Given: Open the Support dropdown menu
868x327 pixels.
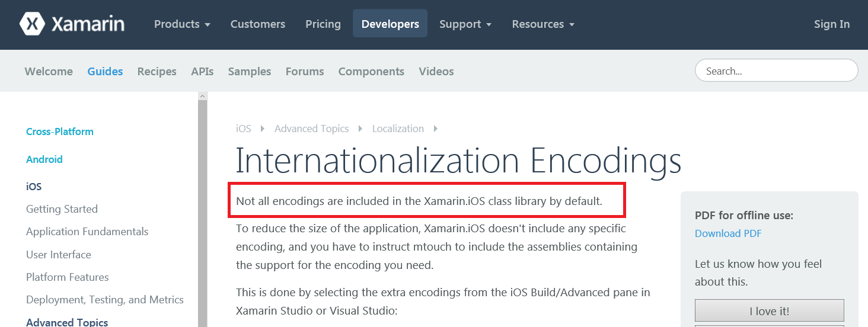Looking at the screenshot, I should pyautogui.click(x=465, y=24).
